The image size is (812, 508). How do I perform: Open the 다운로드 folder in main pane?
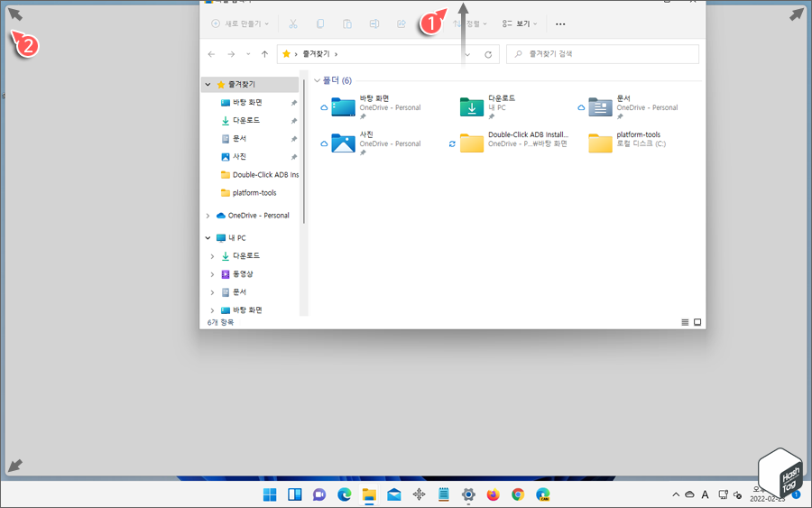click(x=487, y=107)
